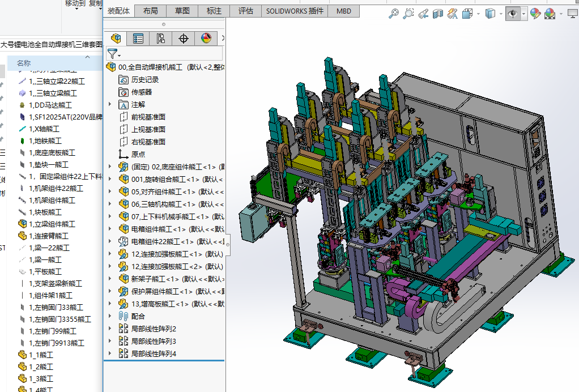Open the MBD command tab
The image size is (579, 392).
tap(344, 11)
